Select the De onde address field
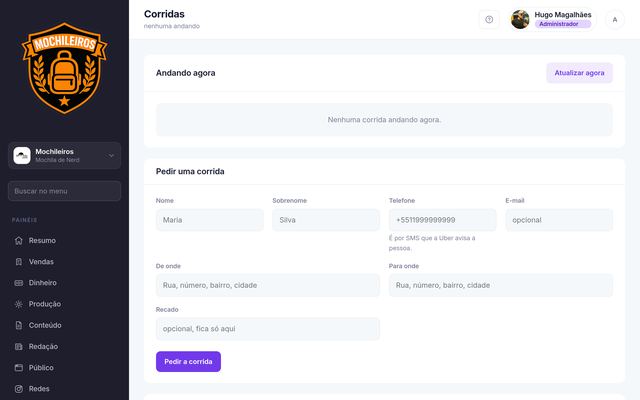 pos(268,285)
